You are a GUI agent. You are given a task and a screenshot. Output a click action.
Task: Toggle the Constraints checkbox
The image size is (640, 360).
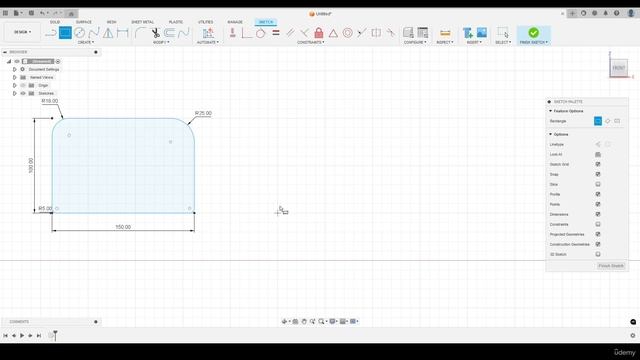point(598,224)
